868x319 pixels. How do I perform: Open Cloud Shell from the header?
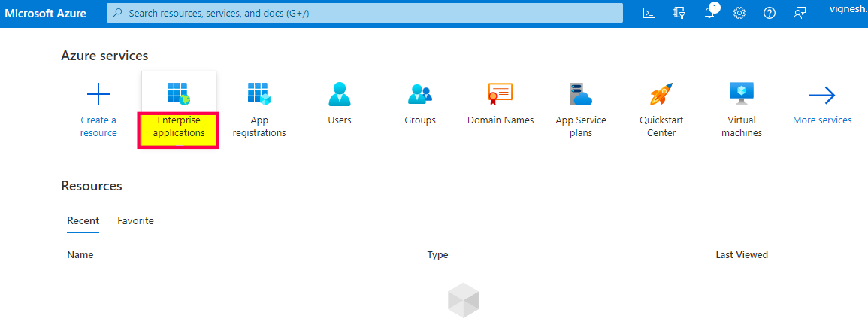click(650, 14)
